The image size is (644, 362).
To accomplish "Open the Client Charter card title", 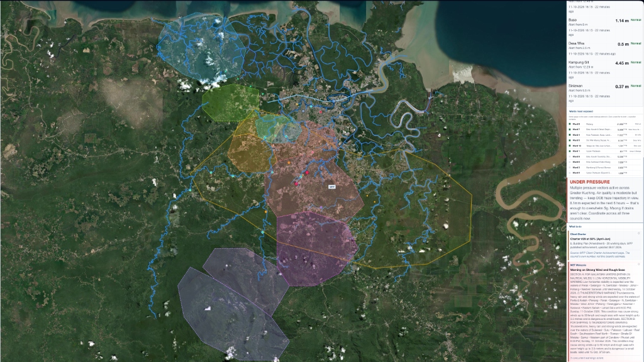I will tap(578, 234).
